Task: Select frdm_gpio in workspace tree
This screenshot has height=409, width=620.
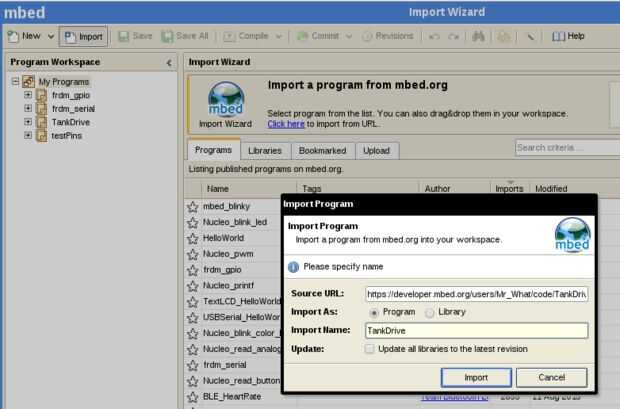Action: tap(71, 95)
